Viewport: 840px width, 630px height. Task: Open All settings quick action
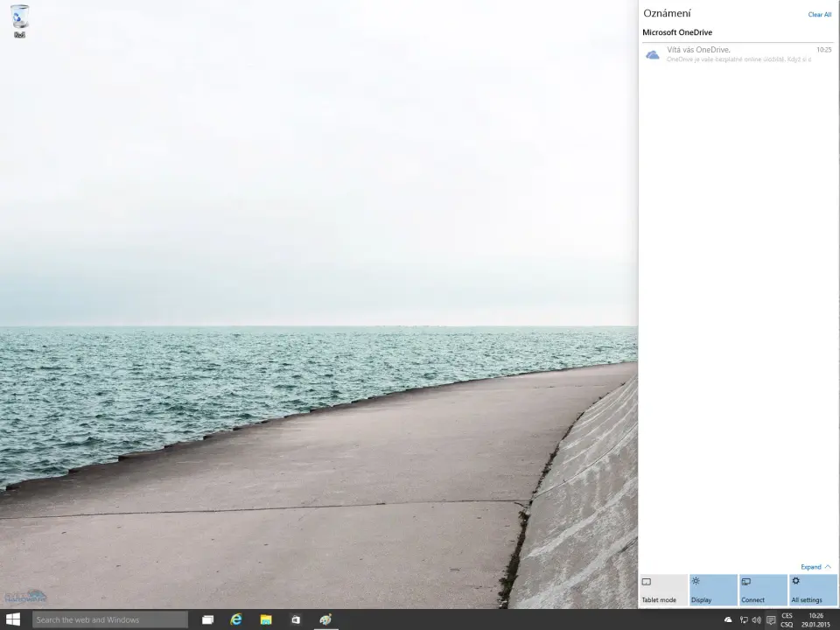813,591
